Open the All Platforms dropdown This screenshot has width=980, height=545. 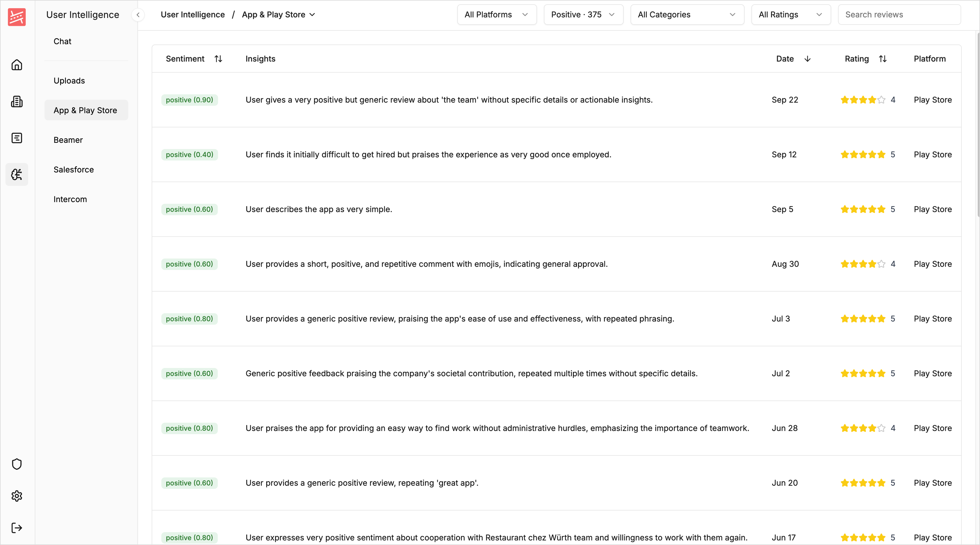[x=497, y=15]
